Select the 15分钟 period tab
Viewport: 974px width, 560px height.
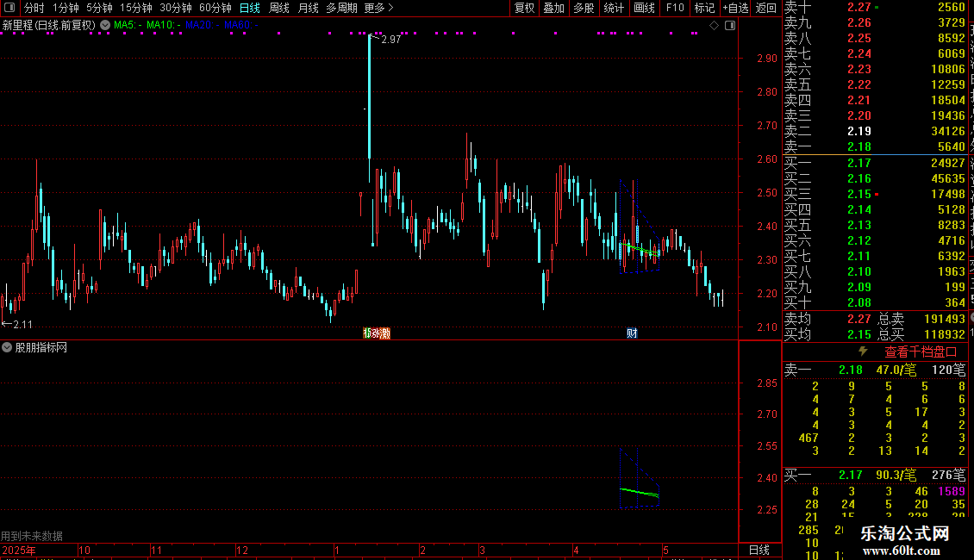136,8
